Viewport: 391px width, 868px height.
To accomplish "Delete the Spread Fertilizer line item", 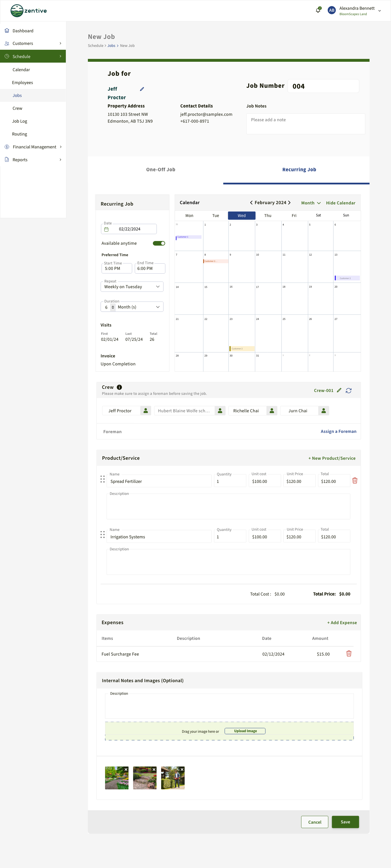I will click(355, 481).
